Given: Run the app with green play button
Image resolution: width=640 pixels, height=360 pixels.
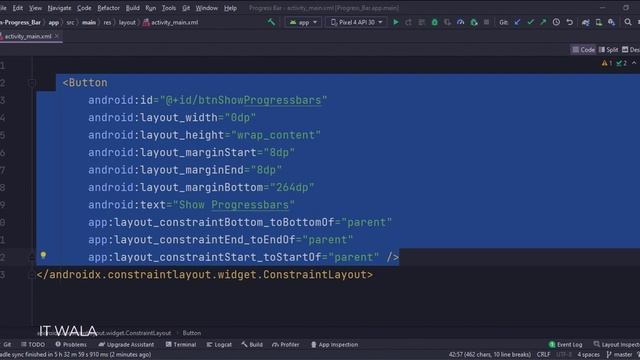Looking at the screenshot, I should (x=396, y=22).
